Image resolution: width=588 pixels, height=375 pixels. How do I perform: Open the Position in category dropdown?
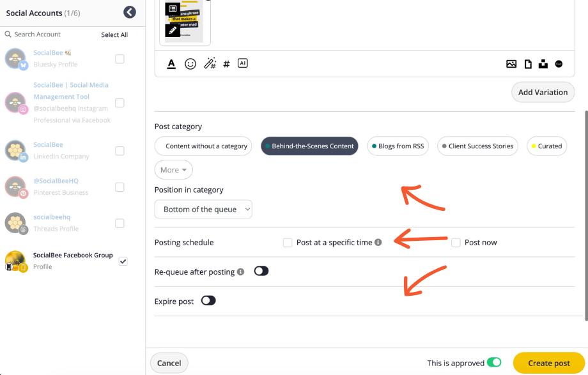tap(203, 210)
